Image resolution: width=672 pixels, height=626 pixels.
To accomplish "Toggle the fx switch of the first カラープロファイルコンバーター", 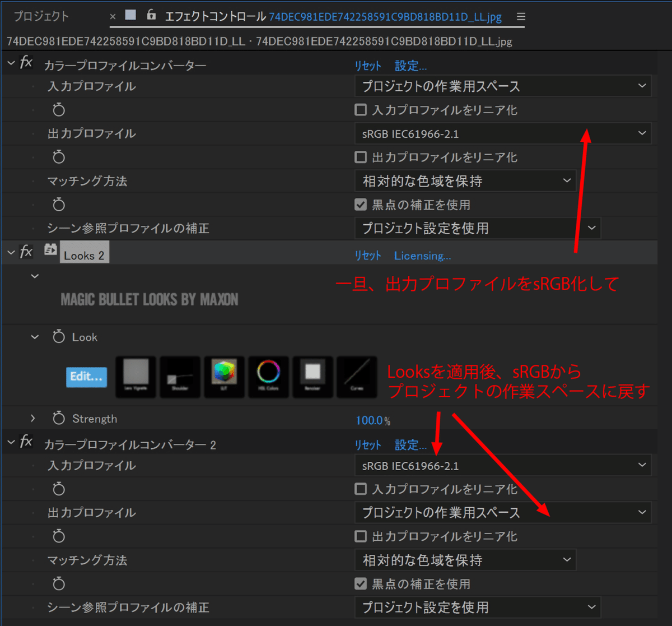I will pos(26,62).
